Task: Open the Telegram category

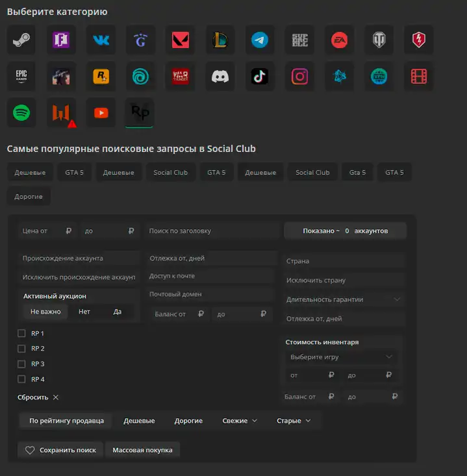Action: pos(260,40)
